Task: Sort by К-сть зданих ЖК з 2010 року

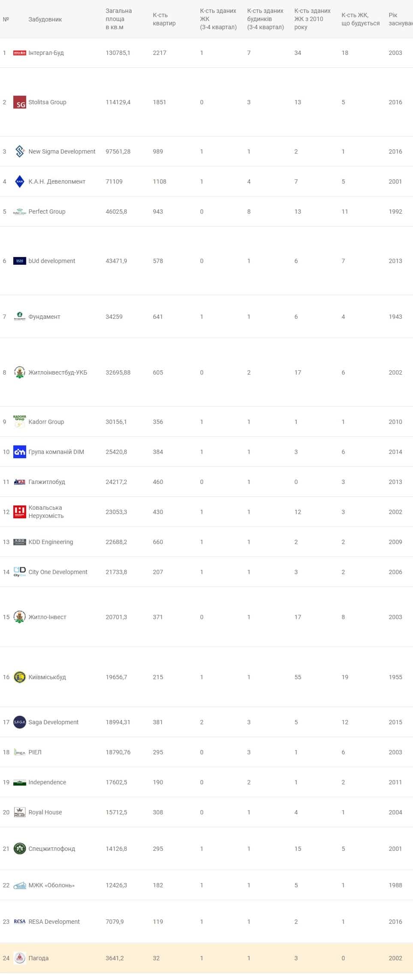Action: tap(313, 19)
